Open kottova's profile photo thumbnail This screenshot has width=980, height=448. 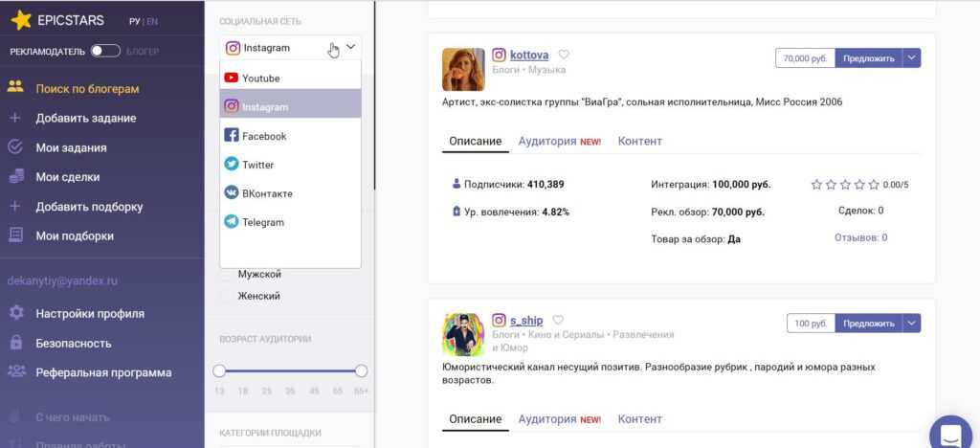pos(463,70)
